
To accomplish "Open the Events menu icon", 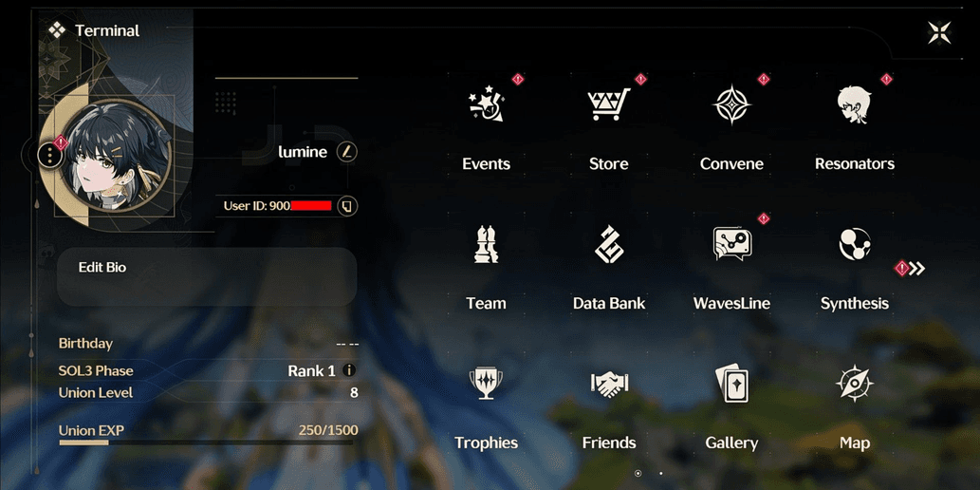I will [486, 104].
